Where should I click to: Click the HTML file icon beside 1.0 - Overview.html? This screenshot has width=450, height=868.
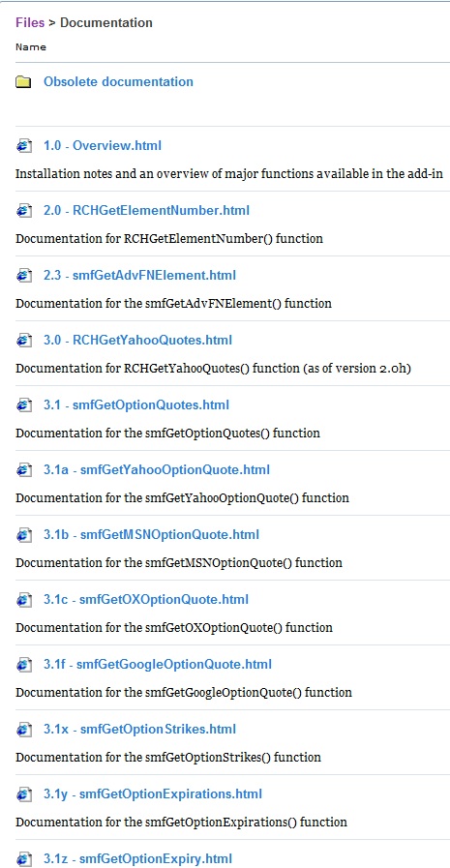[x=23, y=146]
